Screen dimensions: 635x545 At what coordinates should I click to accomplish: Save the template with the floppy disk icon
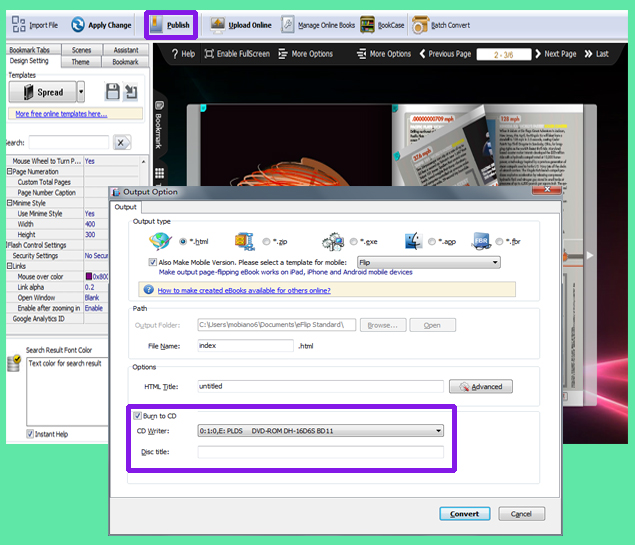coord(113,92)
